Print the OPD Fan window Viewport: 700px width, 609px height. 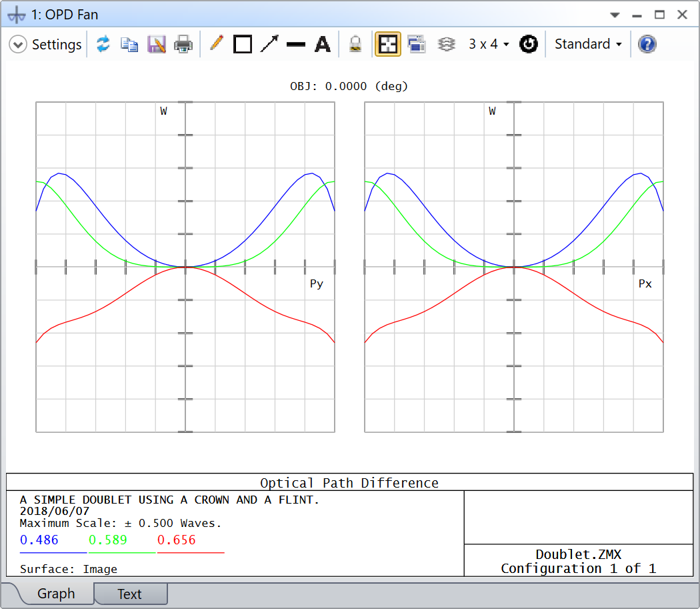(183, 44)
